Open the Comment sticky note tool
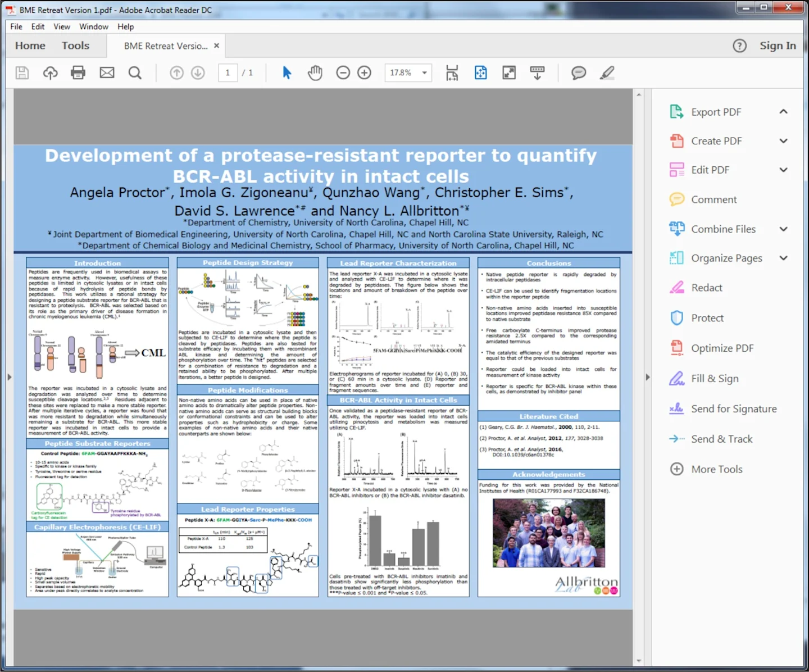This screenshot has width=809, height=672. [x=578, y=72]
